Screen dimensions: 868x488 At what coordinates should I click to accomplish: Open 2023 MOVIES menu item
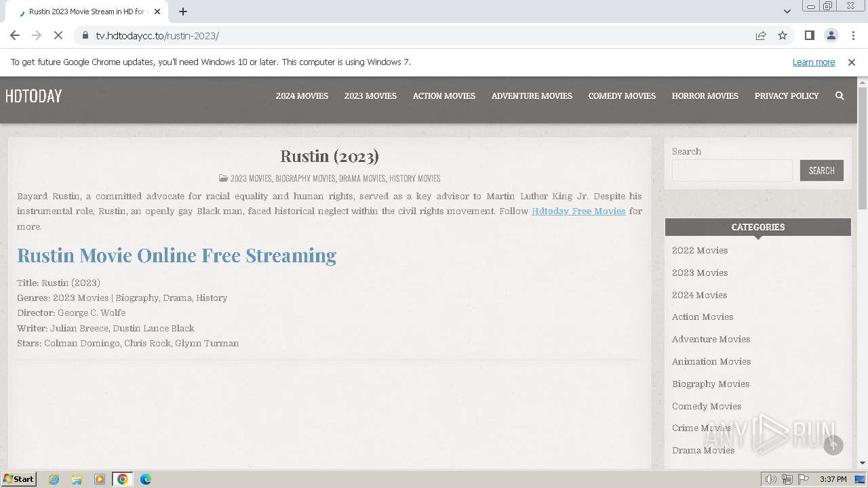click(370, 96)
